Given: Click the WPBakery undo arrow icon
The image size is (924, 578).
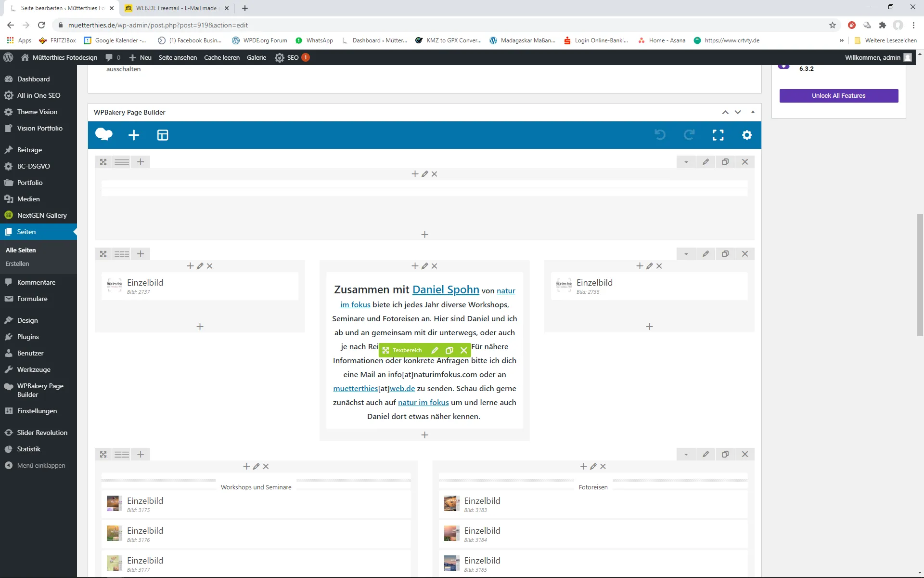Looking at the screenshot, I should point(660,135).
